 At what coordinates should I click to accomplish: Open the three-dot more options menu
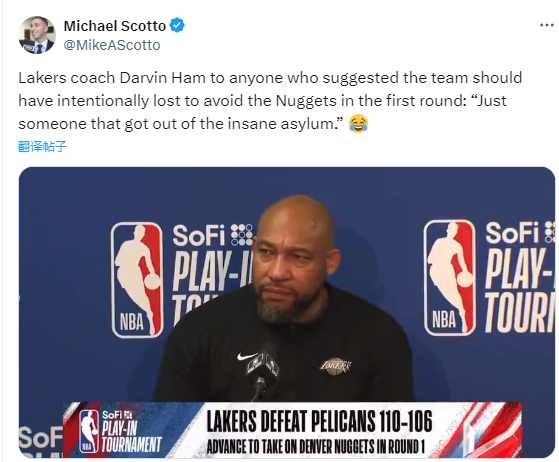(547, 25)
